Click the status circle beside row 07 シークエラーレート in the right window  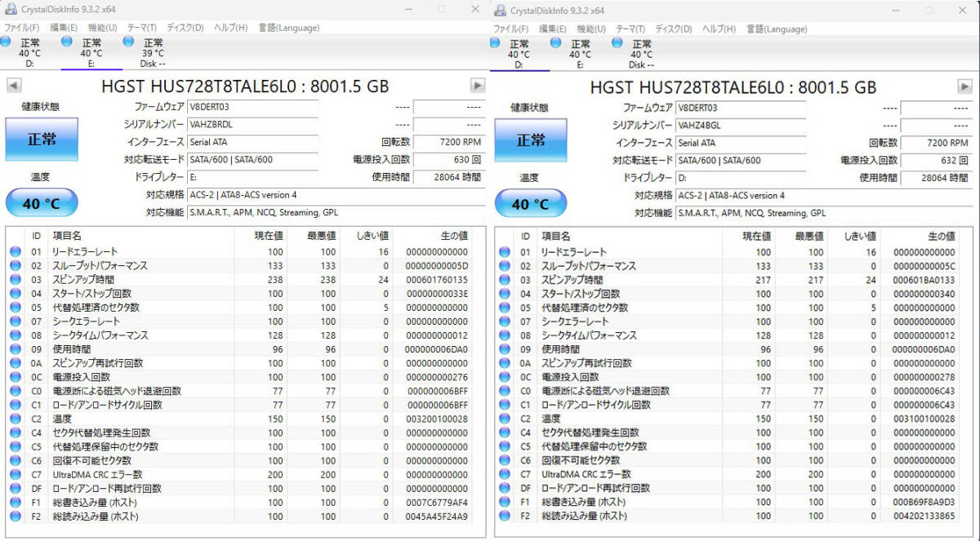click(504, 321)
